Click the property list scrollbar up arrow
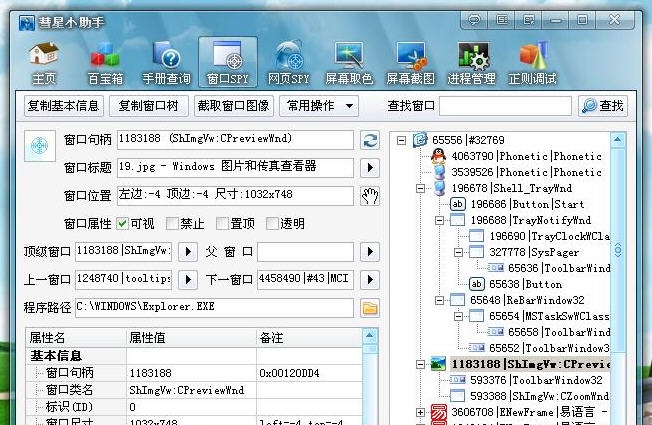The height and width of the screenshot is (425, 652). click(x=370, y=336)
